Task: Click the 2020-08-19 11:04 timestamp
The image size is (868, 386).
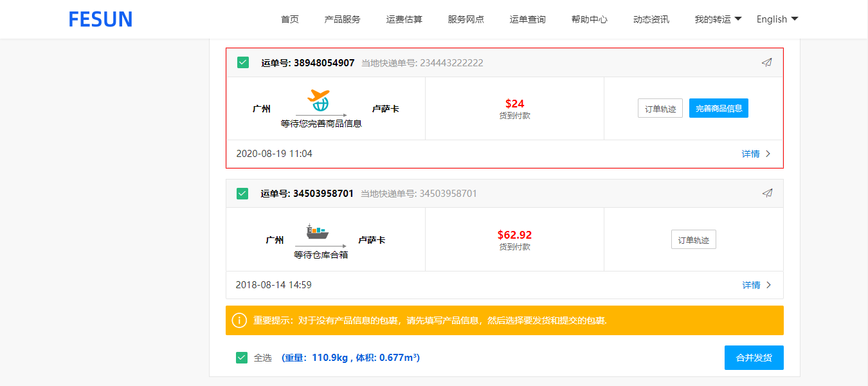Action: tap(274, 154)
